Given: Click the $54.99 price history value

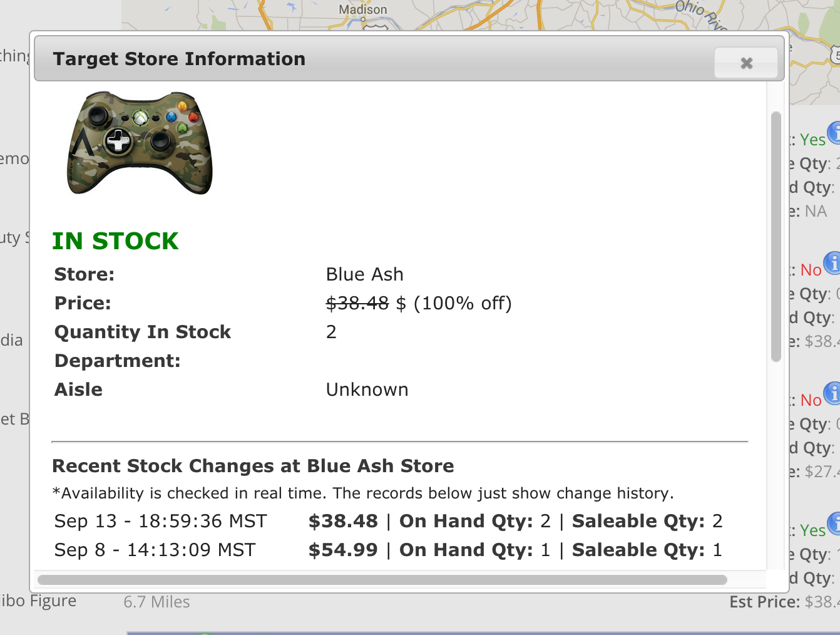Looking at the screenshot, I should (x=343, y=550).
